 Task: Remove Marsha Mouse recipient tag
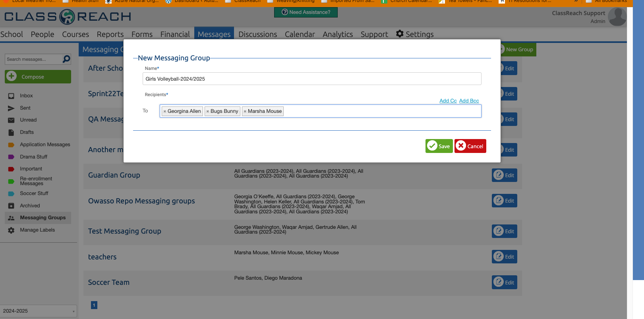point(245,112)
